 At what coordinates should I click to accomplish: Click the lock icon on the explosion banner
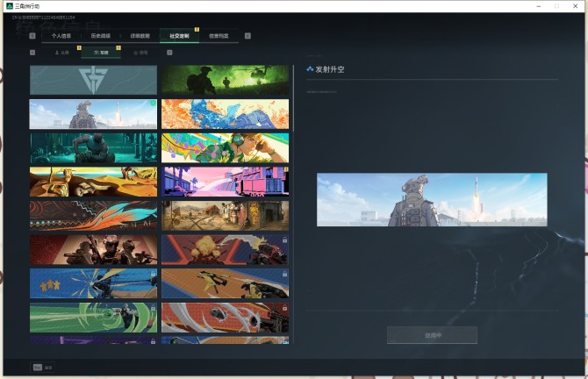tap(284, 240)
